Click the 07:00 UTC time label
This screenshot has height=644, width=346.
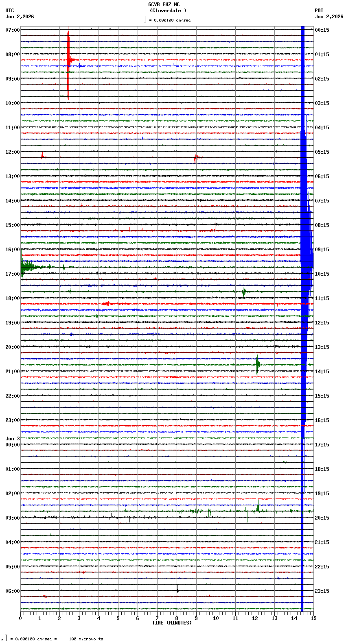click(13, 30)
